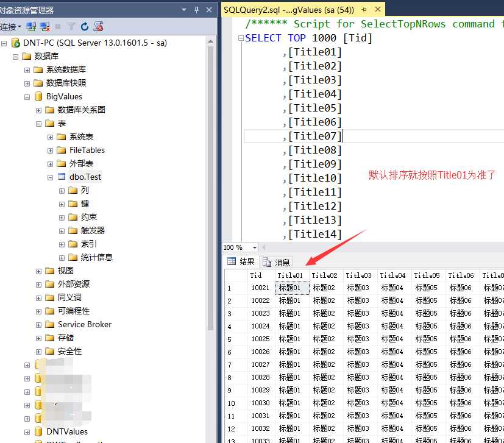Select the 统计信息 statistics folder icon
The width and height of the screenshot is (504, 443).
(x=73, y=258)
